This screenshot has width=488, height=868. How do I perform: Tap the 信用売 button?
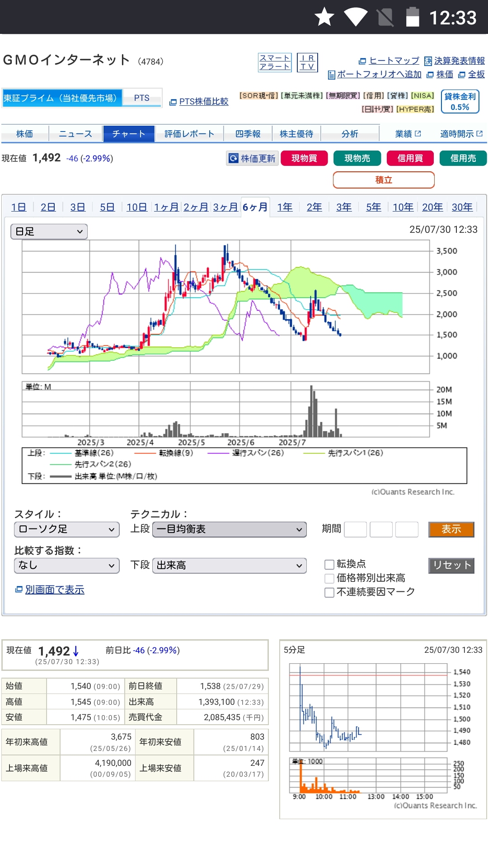[x=463, y=158]
